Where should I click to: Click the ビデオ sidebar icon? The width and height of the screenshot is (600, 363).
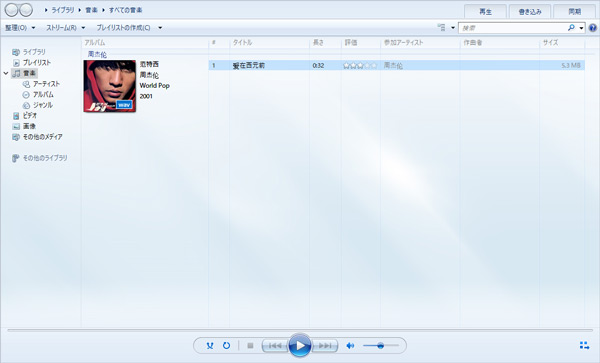16,116
